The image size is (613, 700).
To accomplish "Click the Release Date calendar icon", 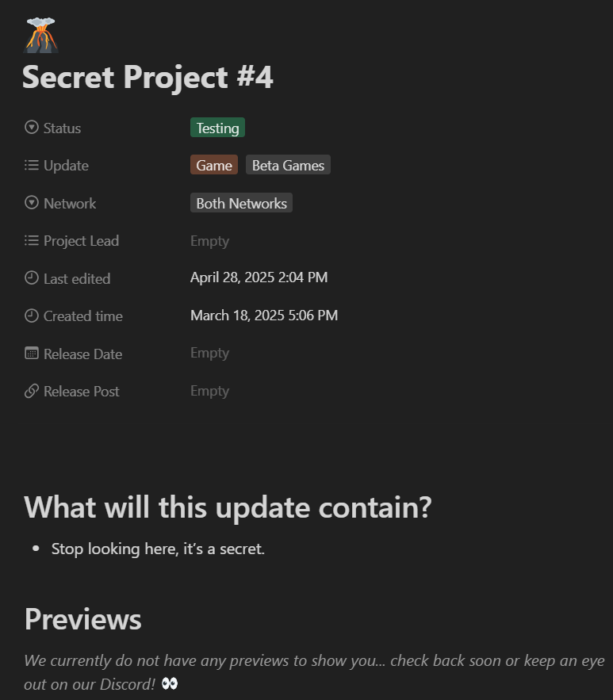I will 31,353.
